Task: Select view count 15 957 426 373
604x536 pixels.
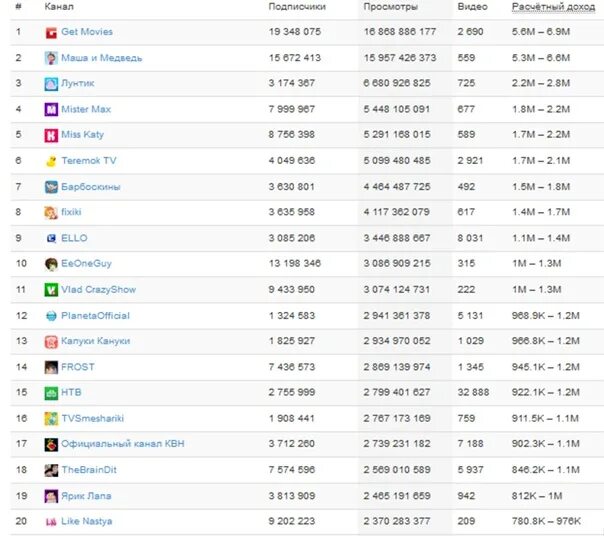Action: click(x=400, y=58)
